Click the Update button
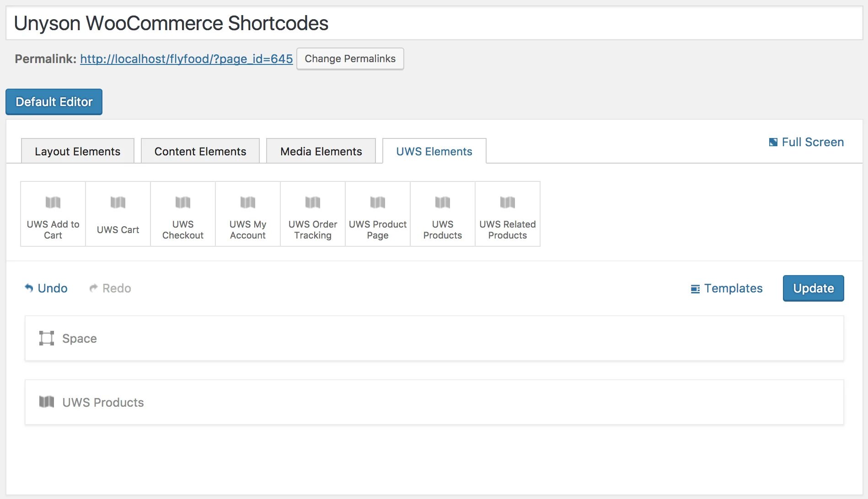 814,288
